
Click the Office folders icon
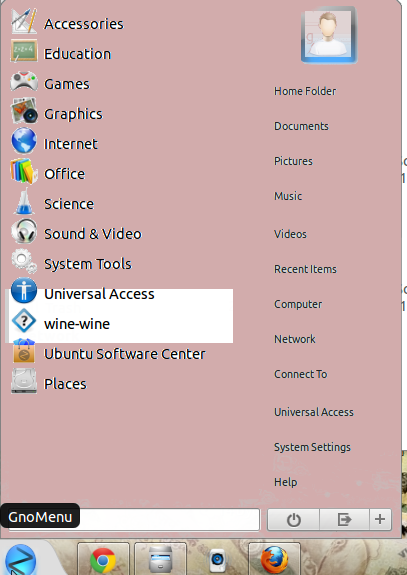[24, 171]
